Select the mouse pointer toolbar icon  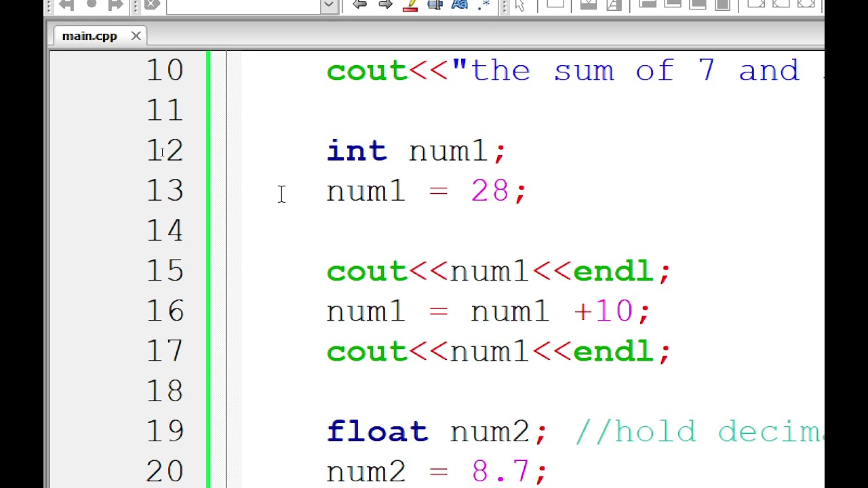tap(520, 5)
